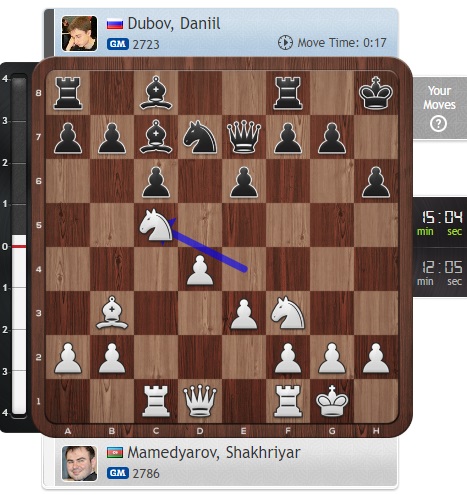Click the black bishop on c8

click(x=156, y=93)
